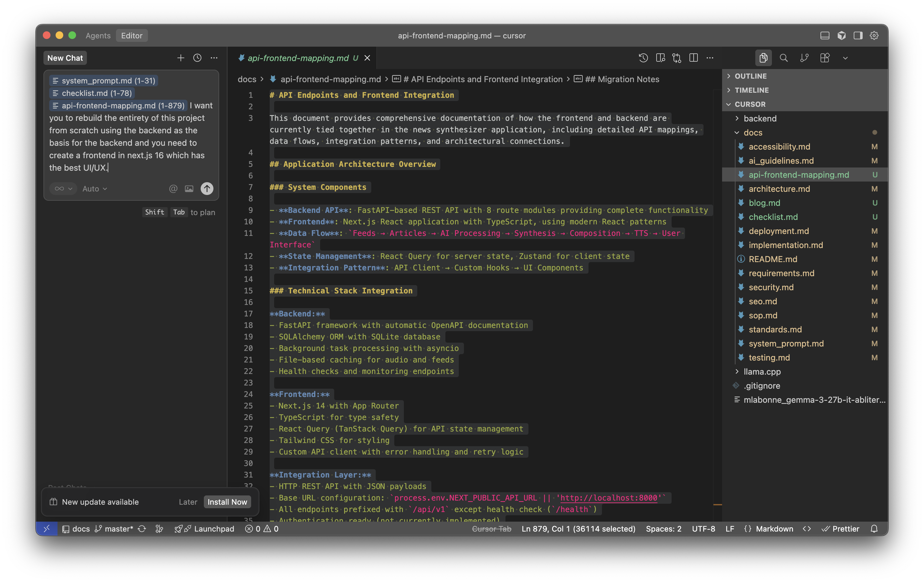Viewport: 924px width, 583px height.
Task: Open the Auto model dropdown
Action: tap(94, 189)
